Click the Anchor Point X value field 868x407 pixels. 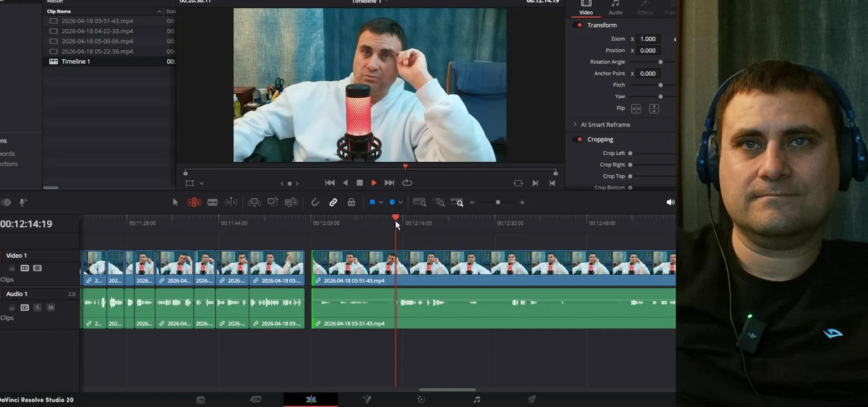648,73
